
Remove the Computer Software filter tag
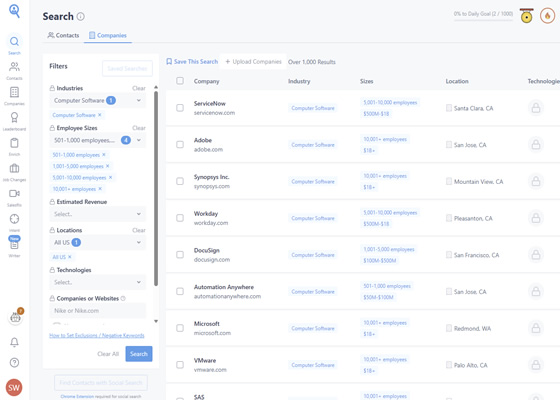[x=100, y=115]
